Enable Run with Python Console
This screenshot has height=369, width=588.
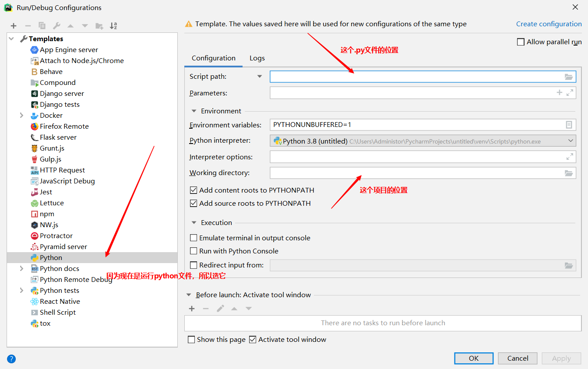[194, 251]
